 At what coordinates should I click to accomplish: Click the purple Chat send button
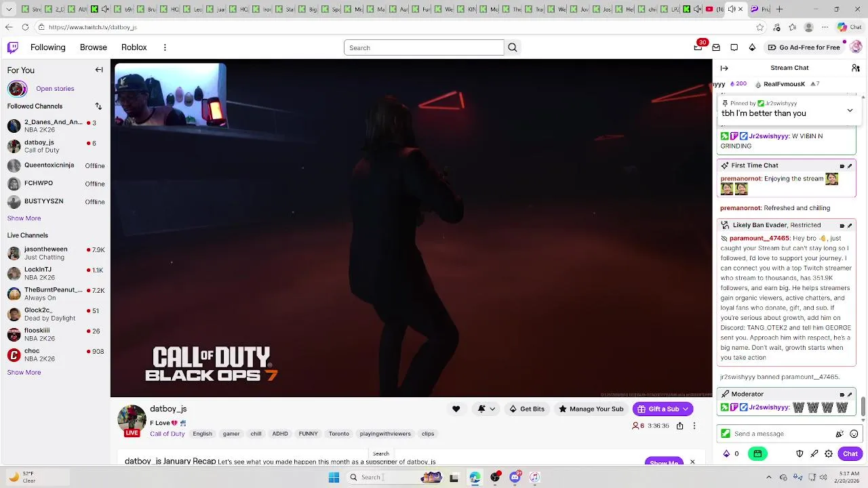pyautogui.click(x=850, y=453)
